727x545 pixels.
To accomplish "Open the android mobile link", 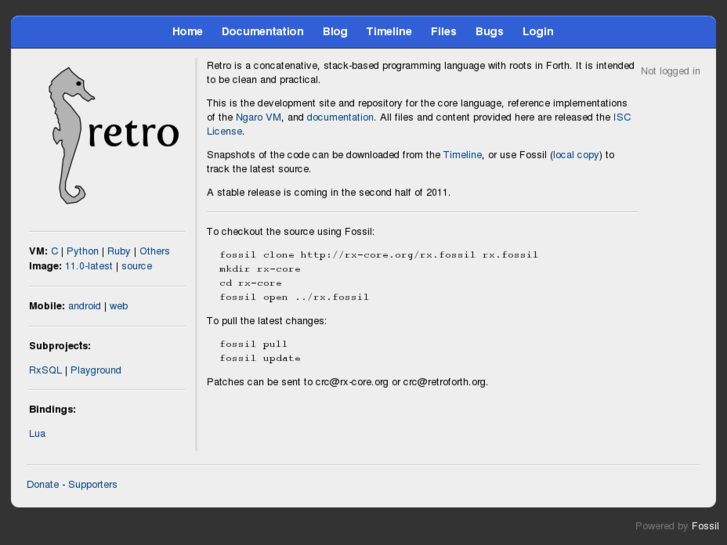I will point(84,307).
